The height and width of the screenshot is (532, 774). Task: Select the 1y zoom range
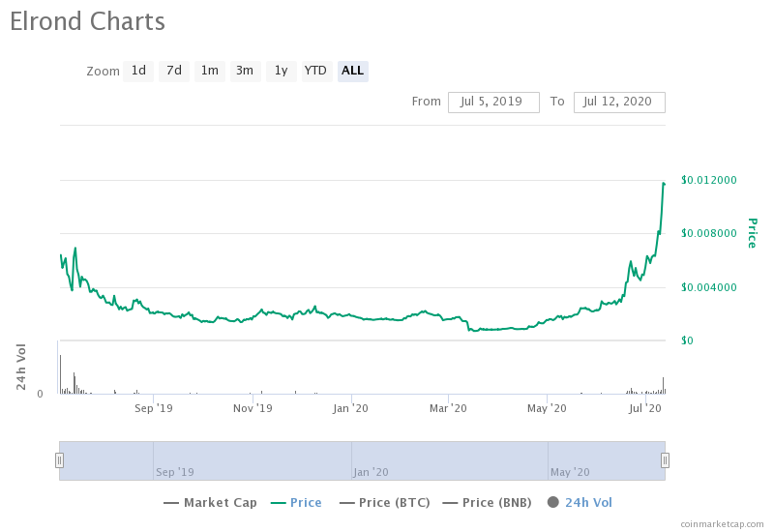coord(281,71)
